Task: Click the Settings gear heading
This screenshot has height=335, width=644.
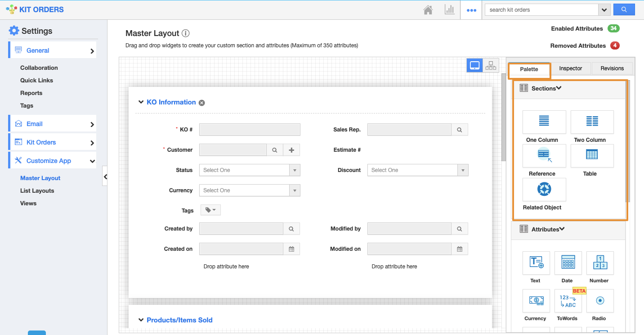Action: click(31, 31)
